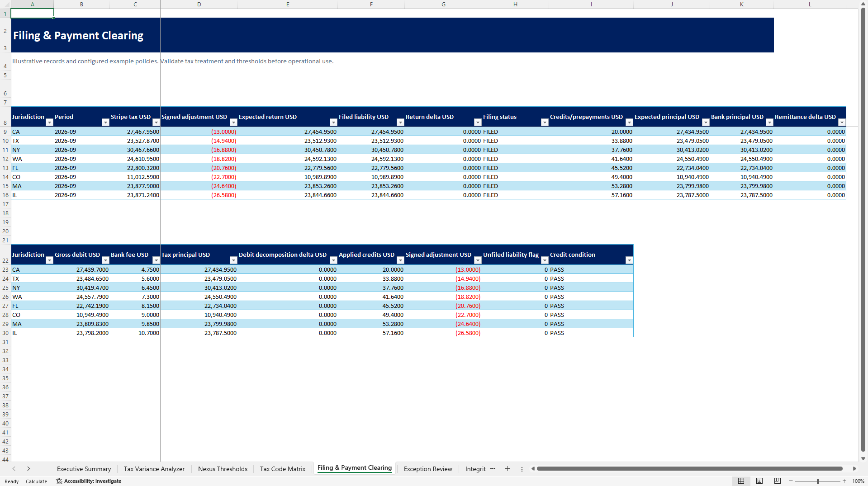Open Bank principal USD filter dropdown
The image size is (868, 486).
click(769, 123)
